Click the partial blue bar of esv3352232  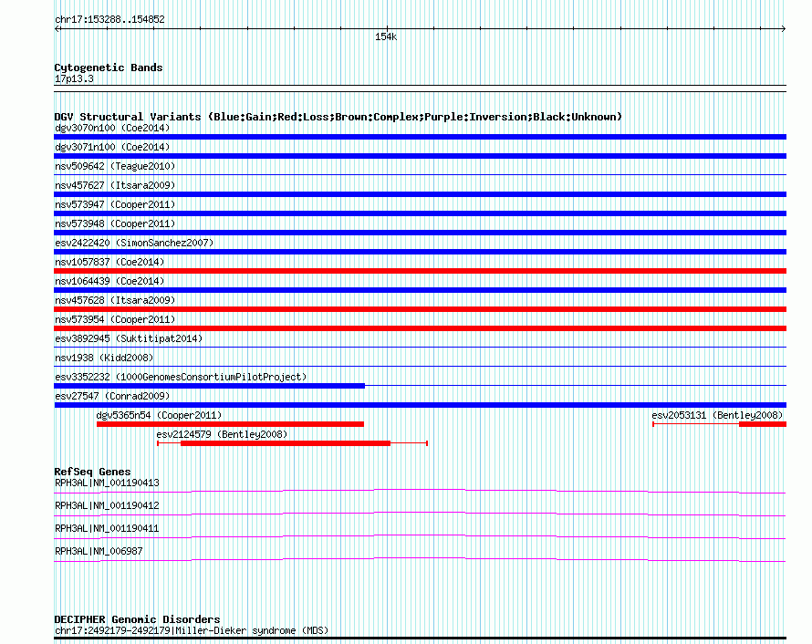(209, 386)
